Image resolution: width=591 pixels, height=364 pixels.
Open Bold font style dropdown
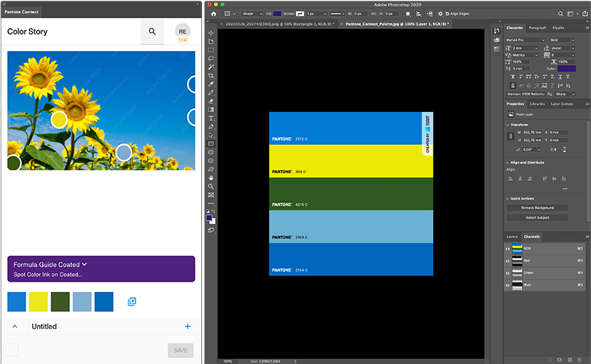click(x=563, y=40)
